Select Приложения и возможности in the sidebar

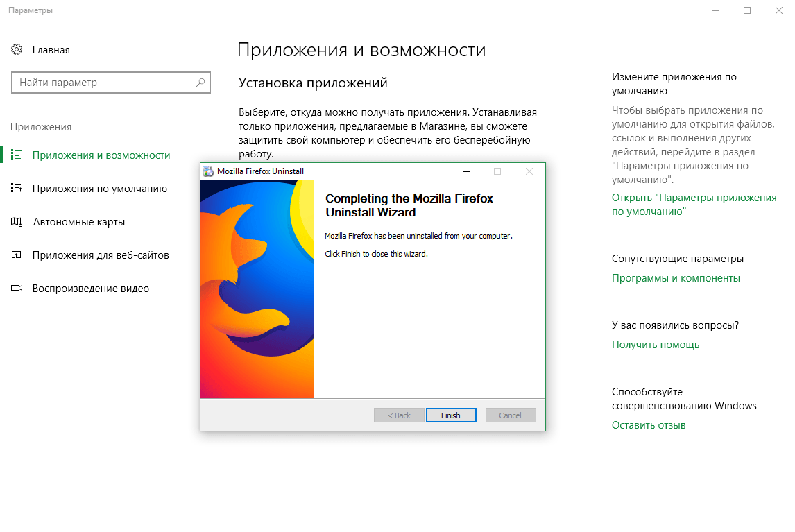click(x=101, y=155)
